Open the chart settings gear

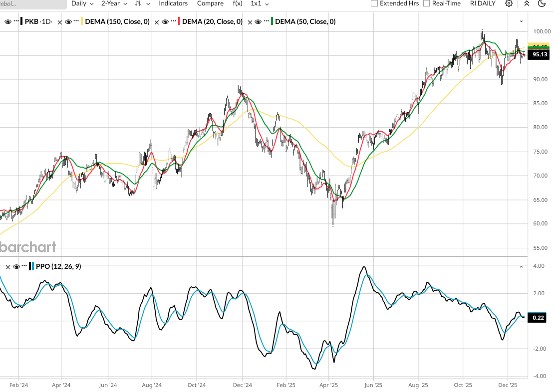[x=509, y=3]
